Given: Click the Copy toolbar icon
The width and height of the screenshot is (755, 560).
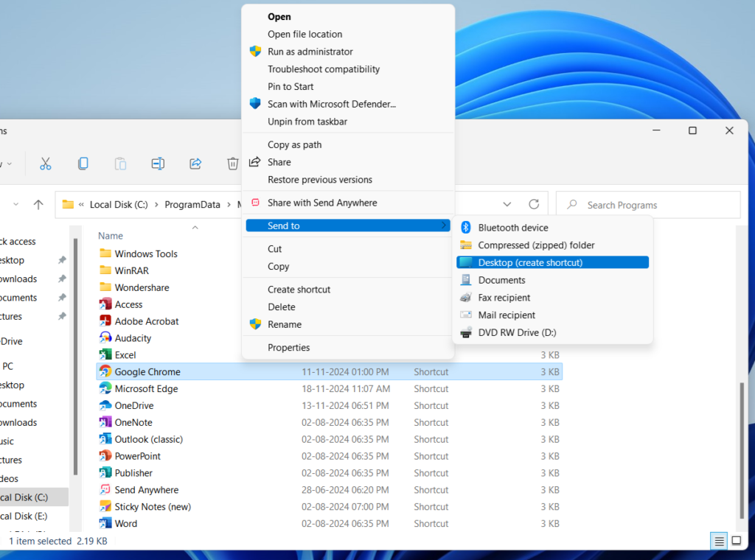Looking at the screenshot, I should [x=83, y=164].
